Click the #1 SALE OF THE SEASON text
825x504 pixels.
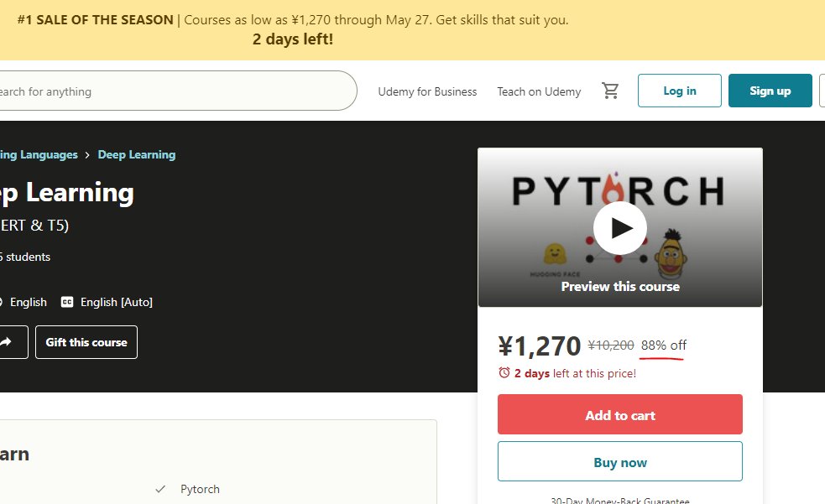click(x=95, y=20)
